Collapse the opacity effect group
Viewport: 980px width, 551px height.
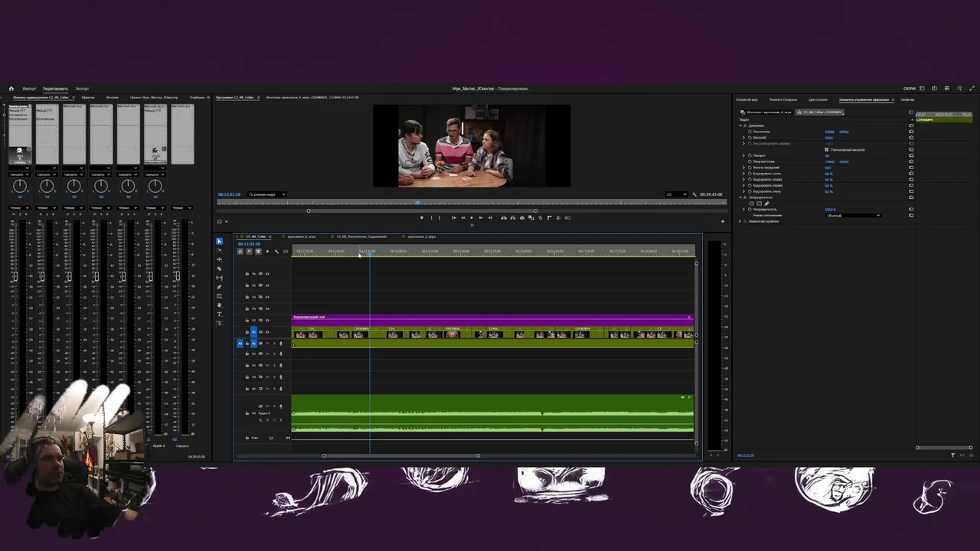point(740,197)
